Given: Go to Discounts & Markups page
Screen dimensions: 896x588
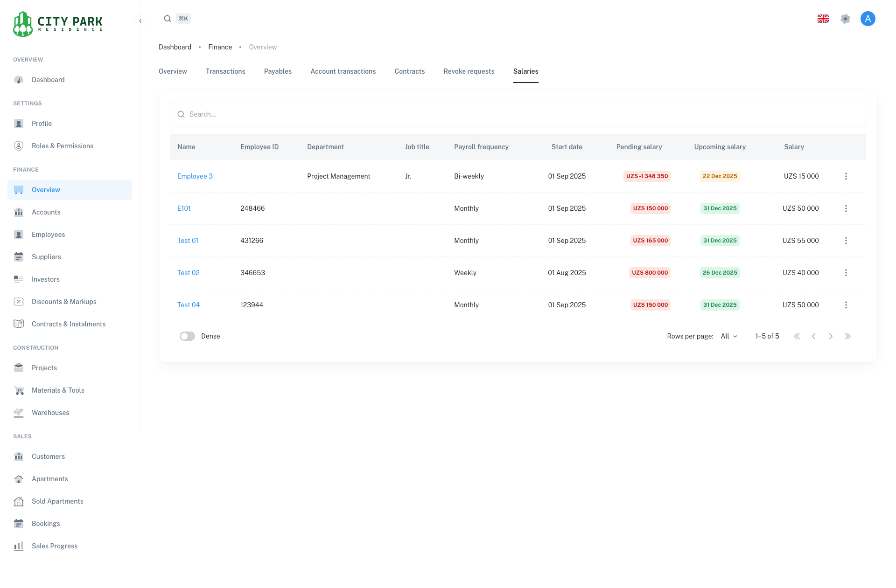Looking at the screenshot, I should pos(64,302).
